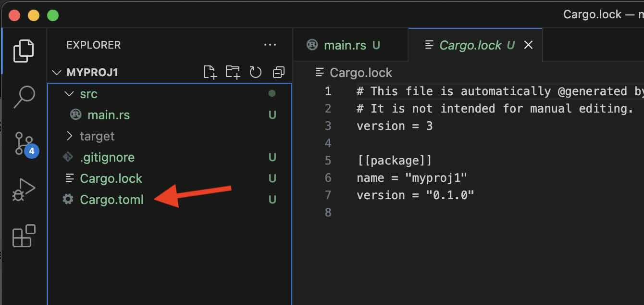Refresh the Explorer file tree
The width and height of the screenshot is (644, 305).
(255, 72)
